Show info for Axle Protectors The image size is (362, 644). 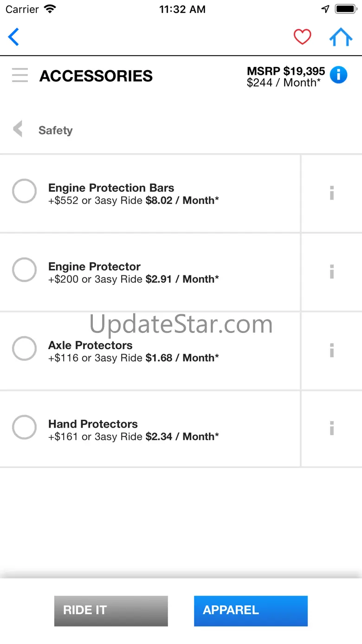pos(331,351)
